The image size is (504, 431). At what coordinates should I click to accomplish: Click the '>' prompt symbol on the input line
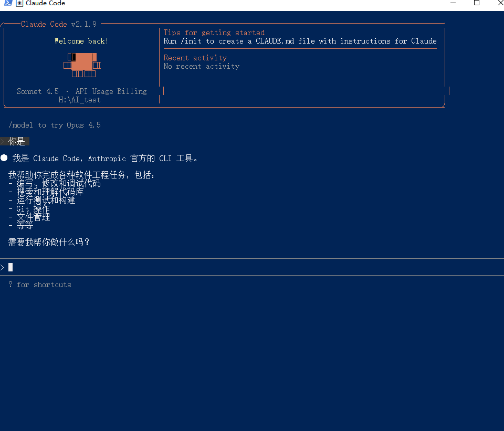click(2, 267)
